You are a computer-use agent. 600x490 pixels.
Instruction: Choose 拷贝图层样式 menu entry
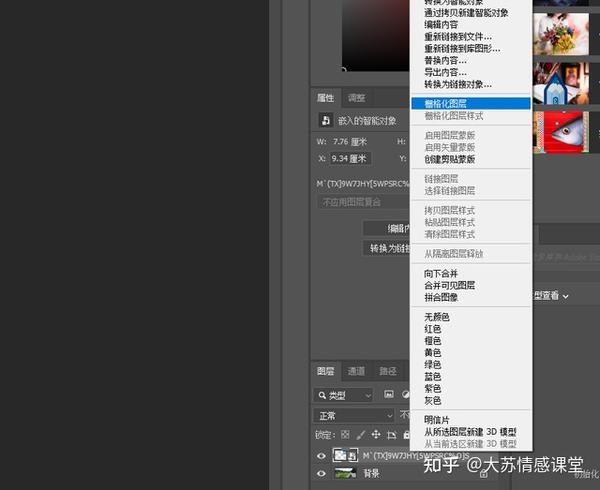pyautogui.click(x=471, y=210)
